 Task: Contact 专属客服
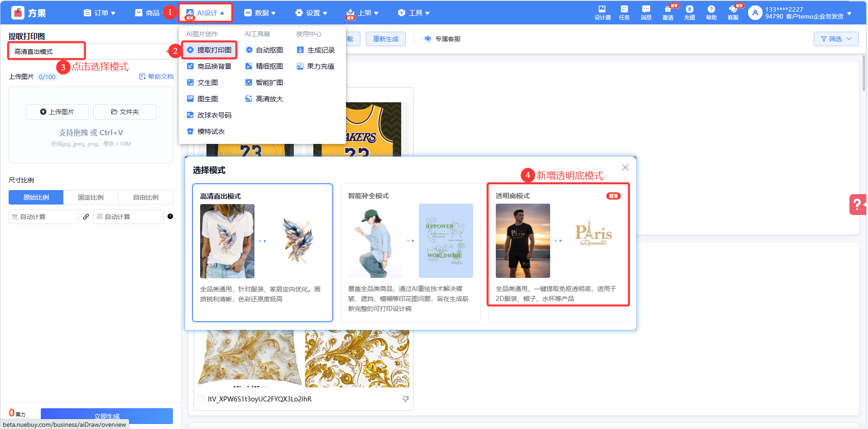click(442, 39)
